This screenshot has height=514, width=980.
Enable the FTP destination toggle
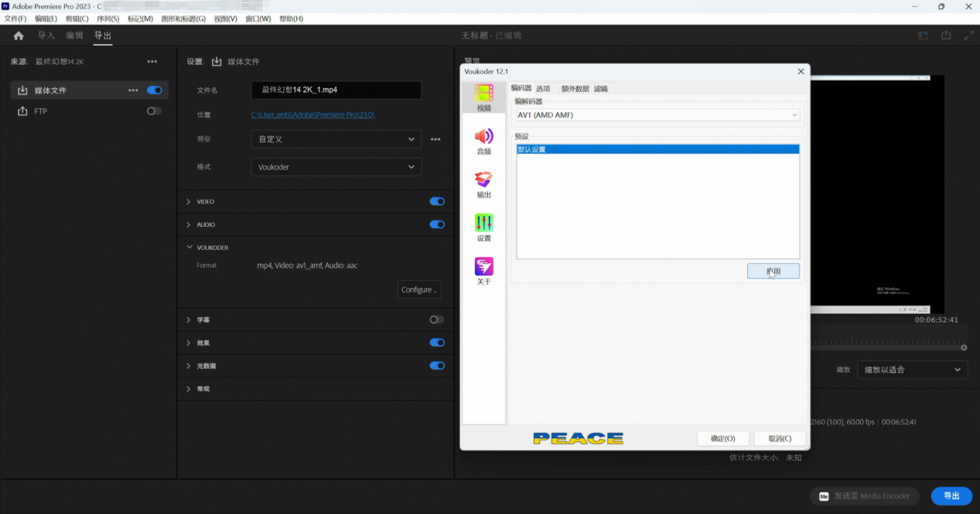[155, 111]
